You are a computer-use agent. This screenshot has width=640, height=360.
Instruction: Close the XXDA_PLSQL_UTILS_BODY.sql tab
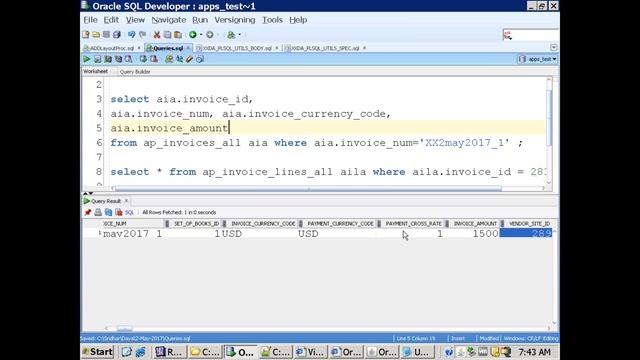(x=277, y=48)
